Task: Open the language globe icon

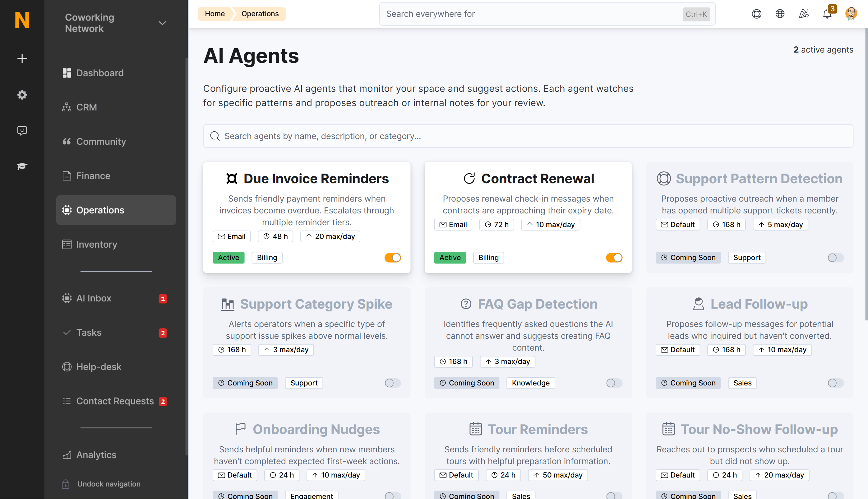Action: (780, 14)
